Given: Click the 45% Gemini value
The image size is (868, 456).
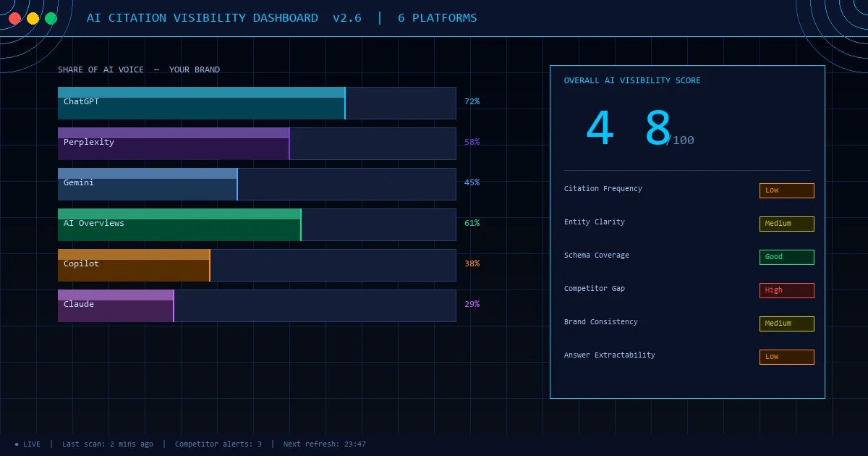Looking at the screenshot, I should (x=472, y=182).
